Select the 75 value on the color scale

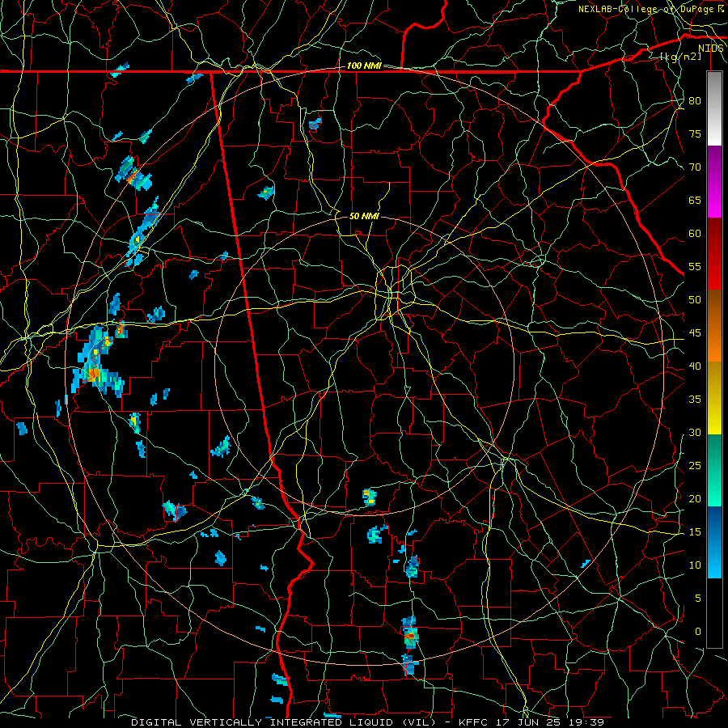[x=695, y=134]
